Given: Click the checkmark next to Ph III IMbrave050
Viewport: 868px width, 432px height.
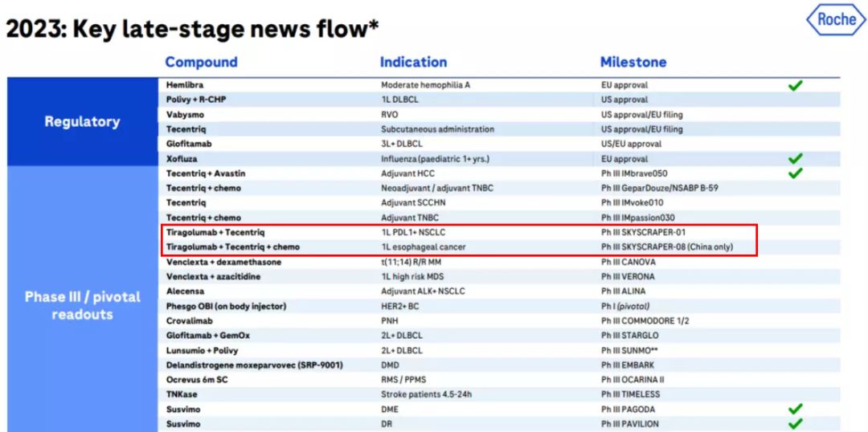Looking at the screenshot, I should point(795,173).
